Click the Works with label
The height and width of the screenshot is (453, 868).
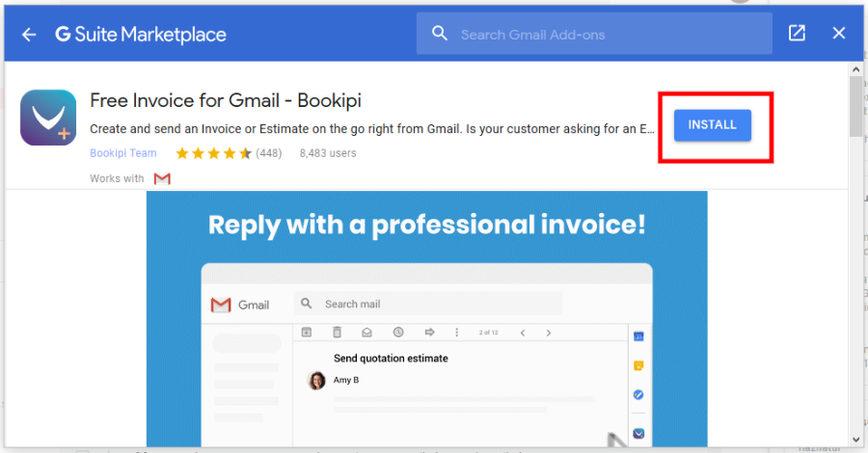(x=117, y=178)
